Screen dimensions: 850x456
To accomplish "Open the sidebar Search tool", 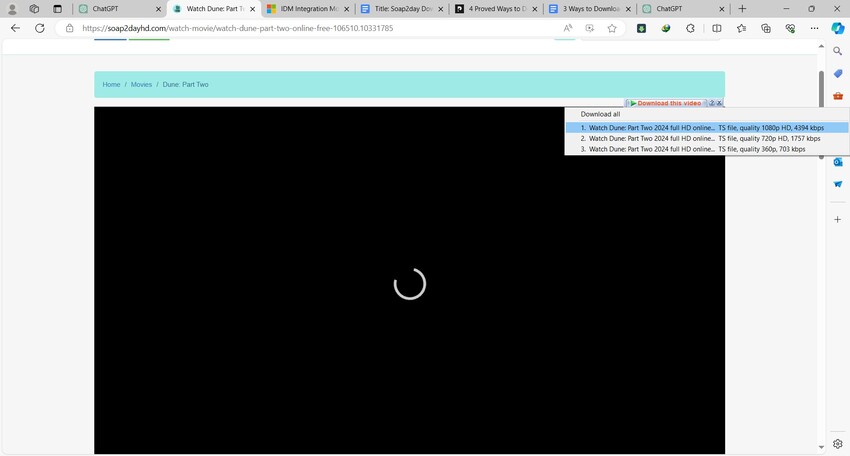I will pyautogui.click(x=838, y=51).
